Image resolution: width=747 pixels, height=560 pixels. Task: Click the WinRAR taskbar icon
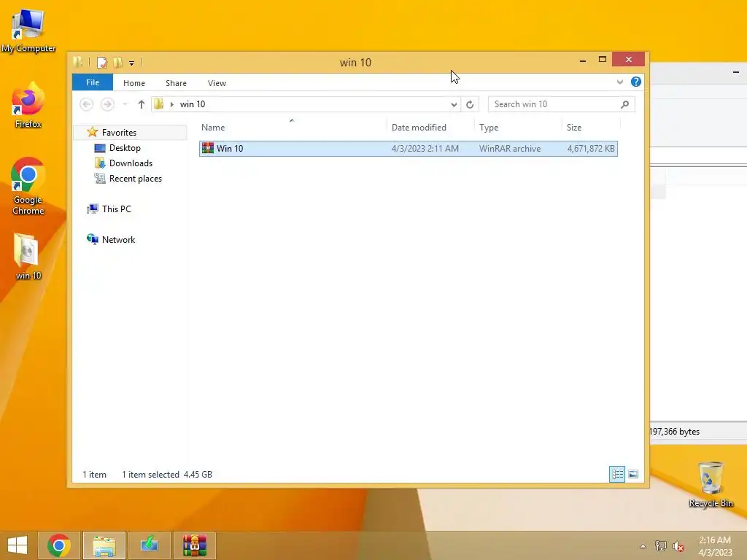pos(194,545)
